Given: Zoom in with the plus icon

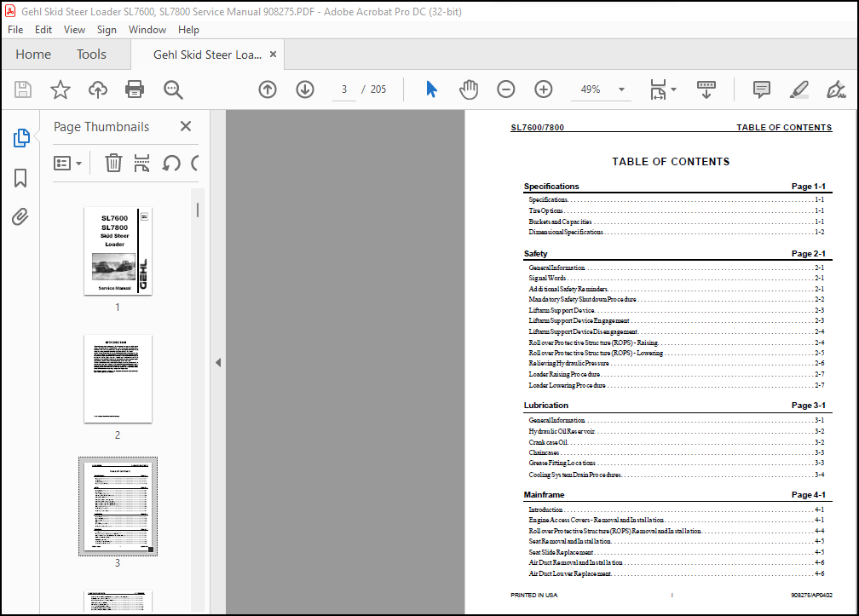Looking at the screenshot, I should (x=543, y=89).
